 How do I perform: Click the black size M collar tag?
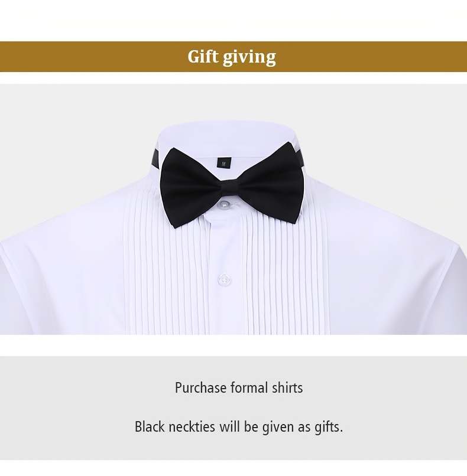click(x=224, y=163)
